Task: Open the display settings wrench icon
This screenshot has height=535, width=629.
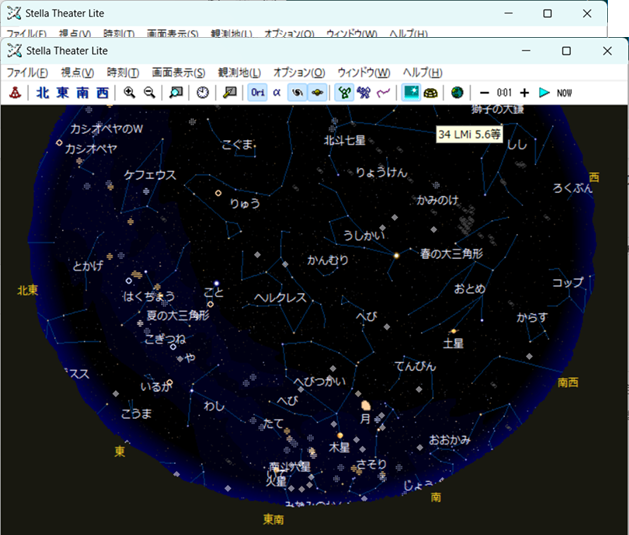Action: coord(229,93)
